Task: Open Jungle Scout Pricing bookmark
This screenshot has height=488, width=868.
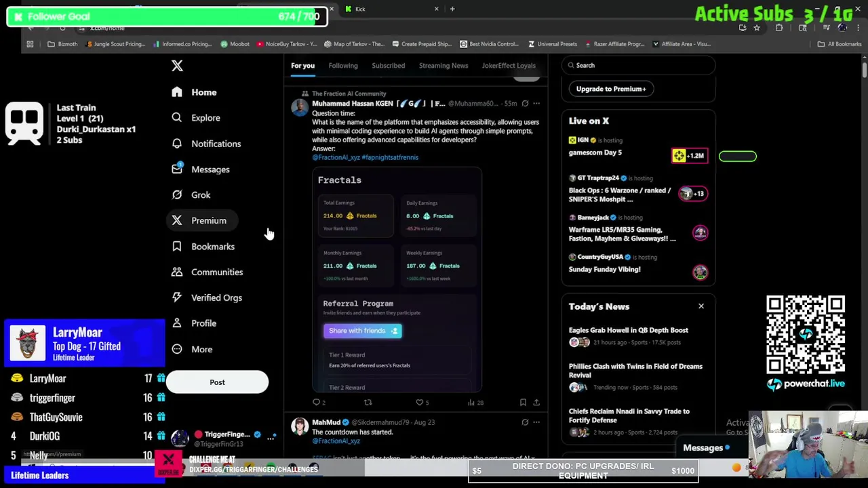Action: (116, 44)
